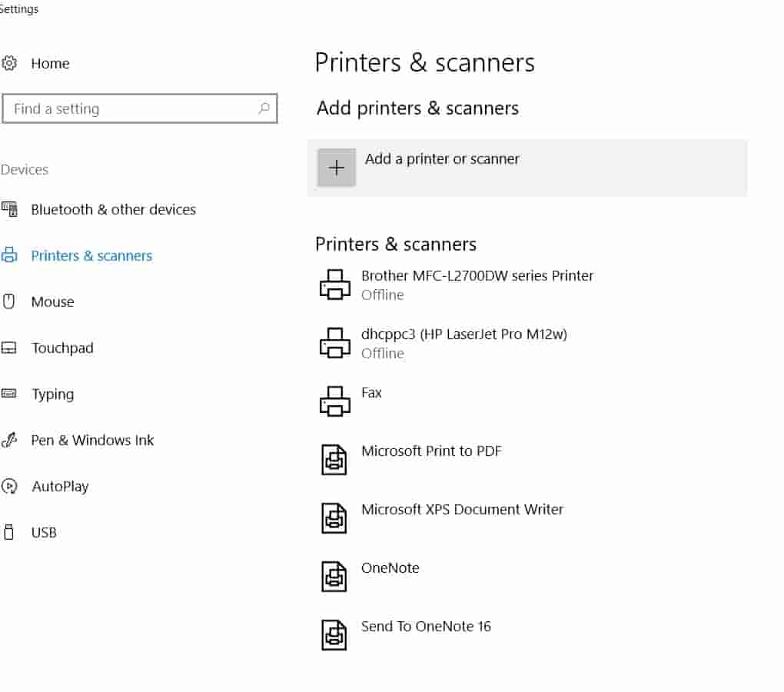Select Microsoft Print to PDF
784x692 pixels.
[431, 451]
